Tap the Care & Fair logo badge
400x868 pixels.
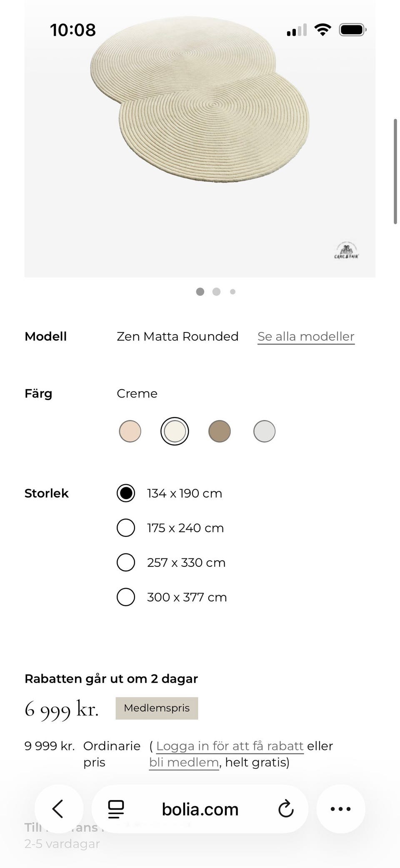pos(346,251)
